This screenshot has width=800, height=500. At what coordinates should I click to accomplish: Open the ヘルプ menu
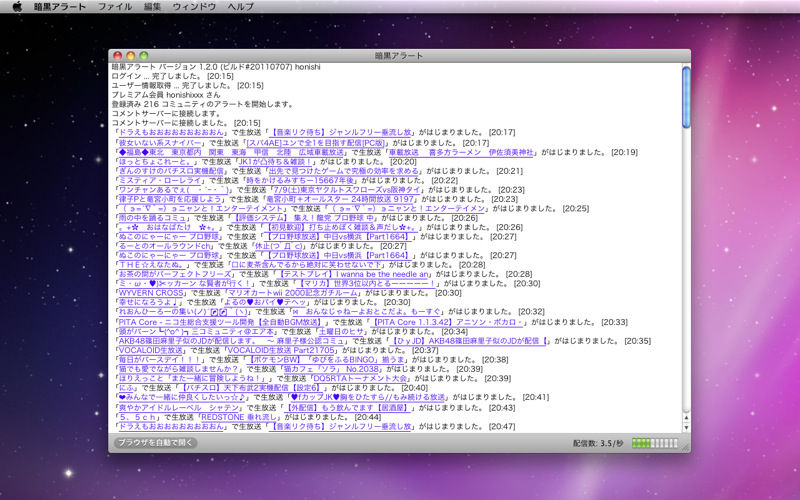click(x=240, y=7)
